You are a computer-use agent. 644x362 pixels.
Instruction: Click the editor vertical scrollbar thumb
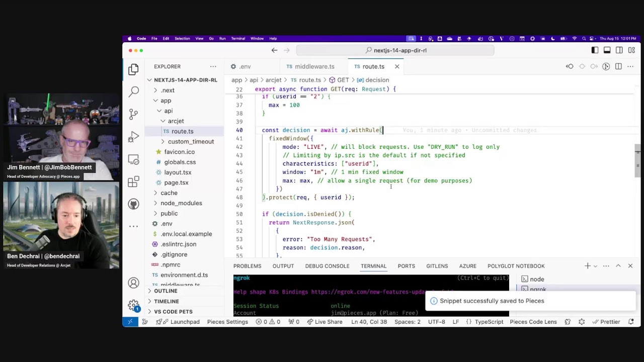pyautogui.click(x=637, y=161)
